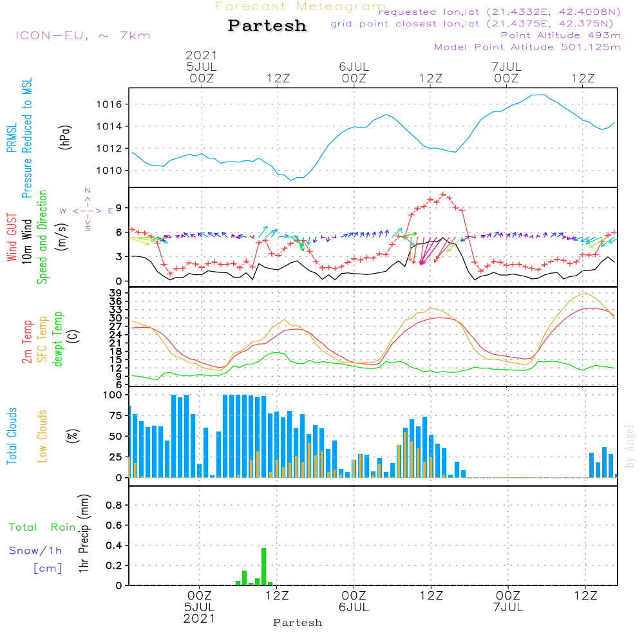Click the 0.8 precipitation tick label
Viewport: 644px width, 644px height.
[114, 505]
